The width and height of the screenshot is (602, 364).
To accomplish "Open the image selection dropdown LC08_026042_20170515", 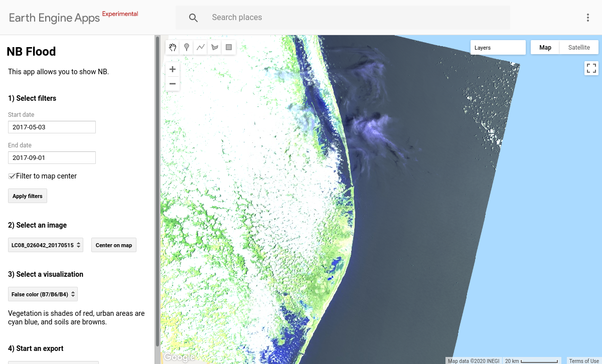I will (x=45, y=245).
